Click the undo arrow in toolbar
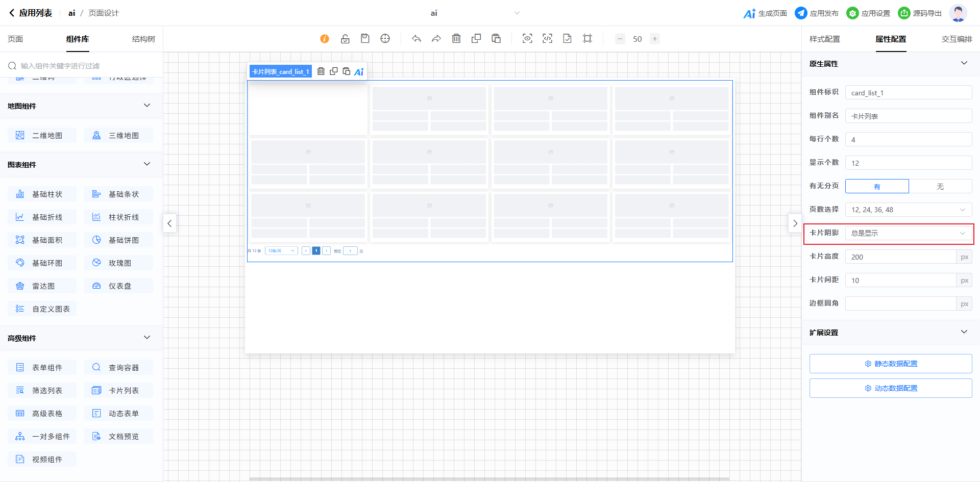The image size is (980, 482). pyautogui.click(x=416, y=39)
